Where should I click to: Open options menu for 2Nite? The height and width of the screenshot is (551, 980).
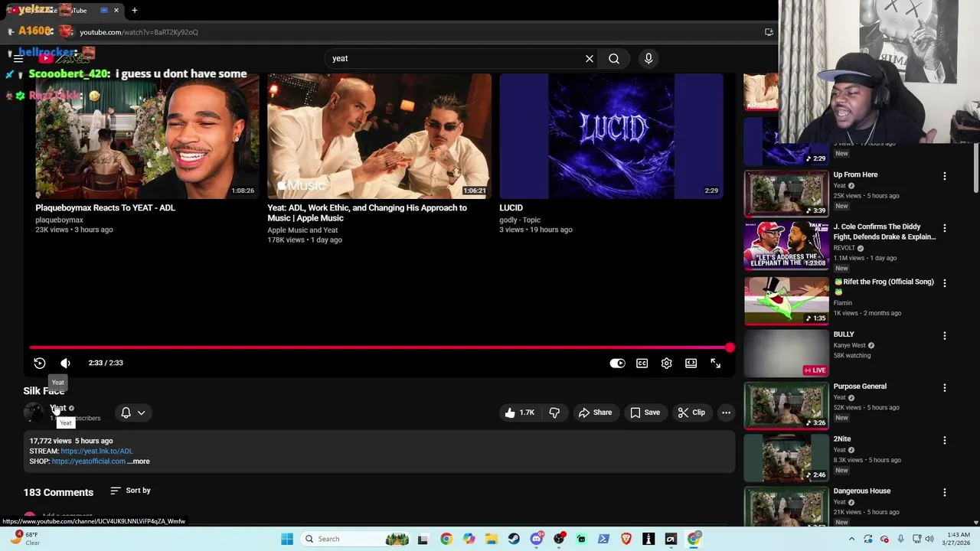944,441
